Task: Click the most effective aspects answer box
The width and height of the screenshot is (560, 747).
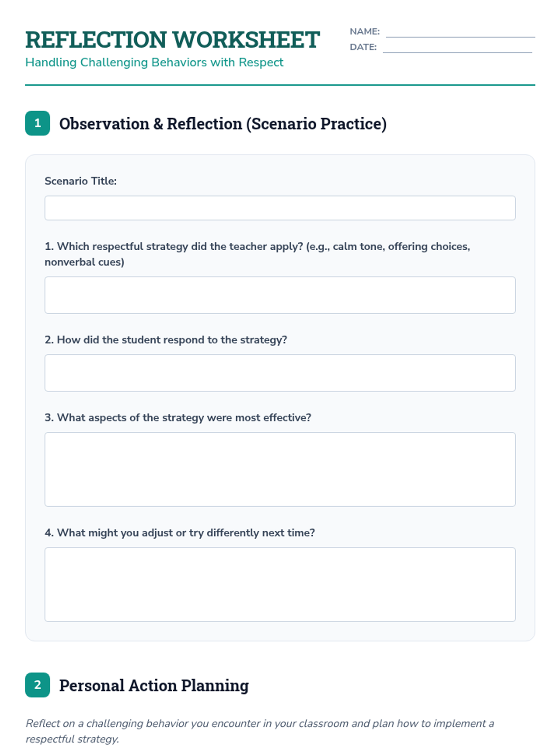Action: [280, 469]
